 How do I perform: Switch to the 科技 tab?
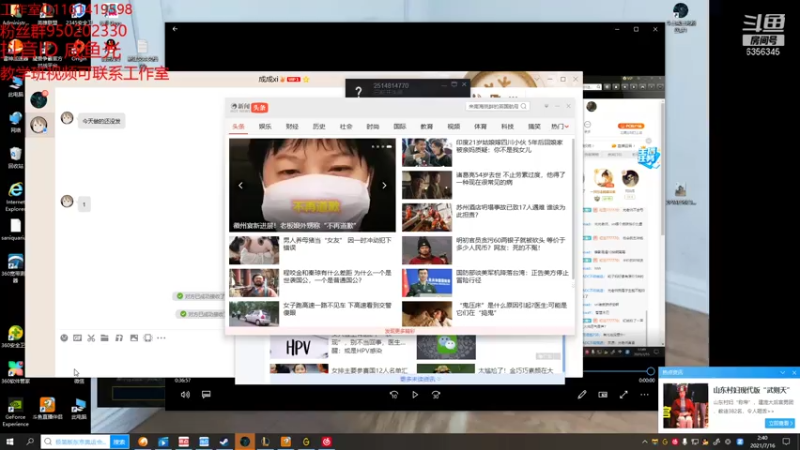point(507,127)
